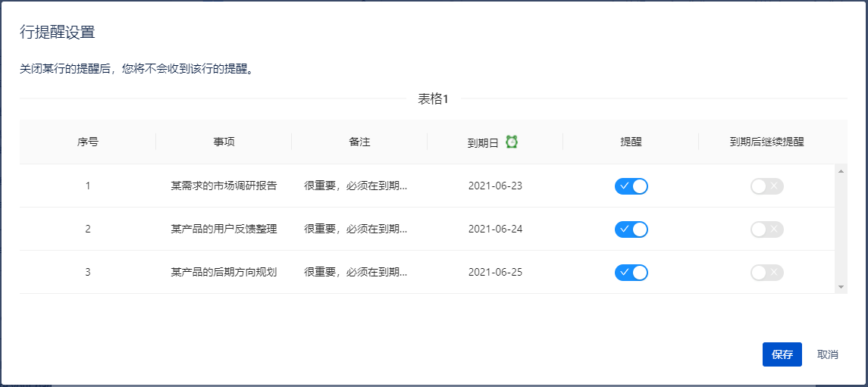Toggle off 提醒 for row 3
The image size is (868, 387).
(631, 272)
